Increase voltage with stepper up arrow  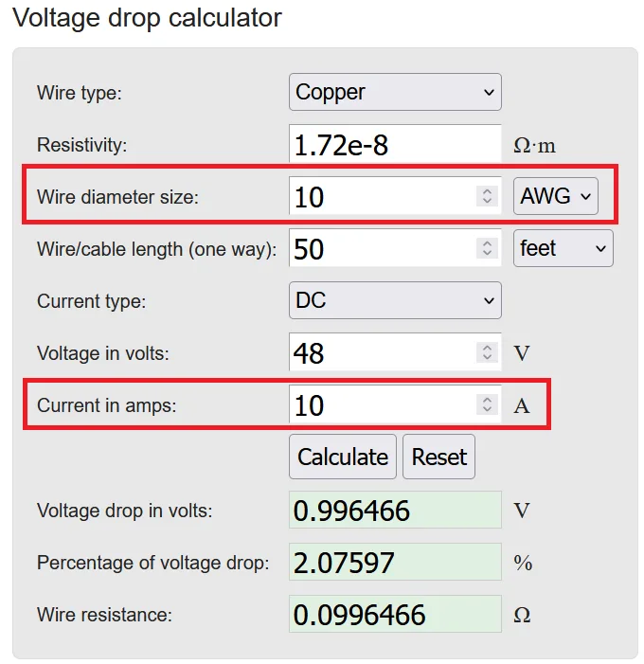tap(487, 347)
